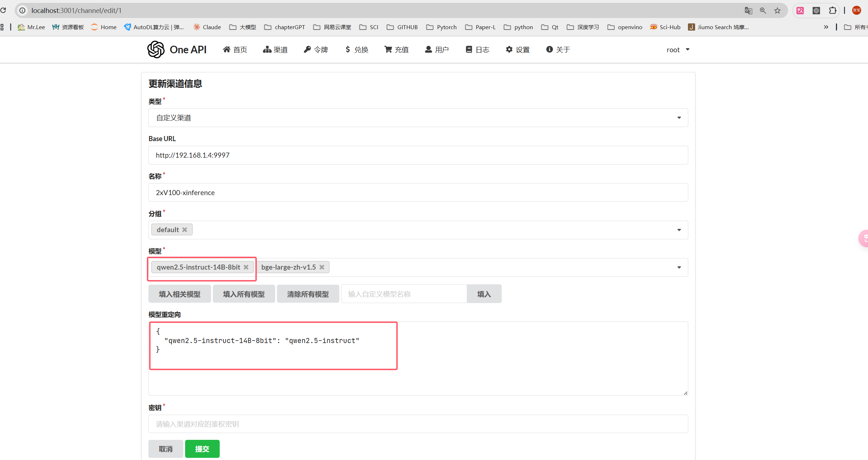Image resolution: width=868 pixels, height=460 pixels.
Task: Open the Google Translate page icon
Action: pyautogui.click(x=748, y=10)
